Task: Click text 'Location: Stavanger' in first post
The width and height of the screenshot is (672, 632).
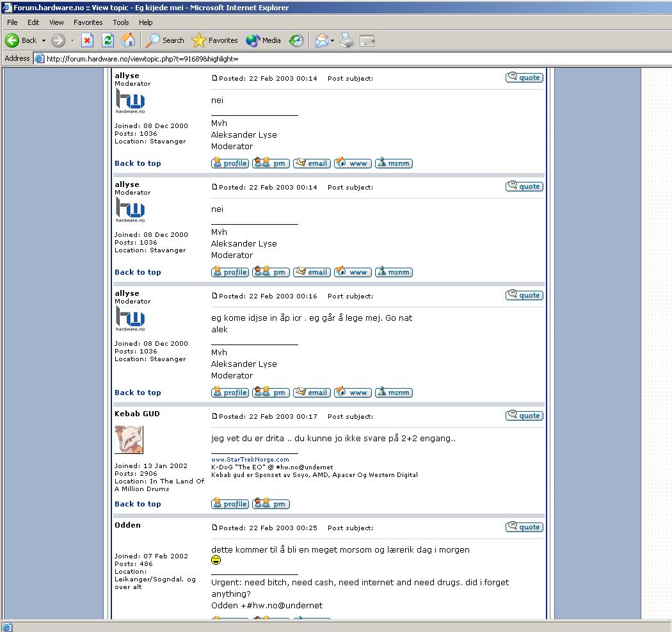Action: coord(150,141)
